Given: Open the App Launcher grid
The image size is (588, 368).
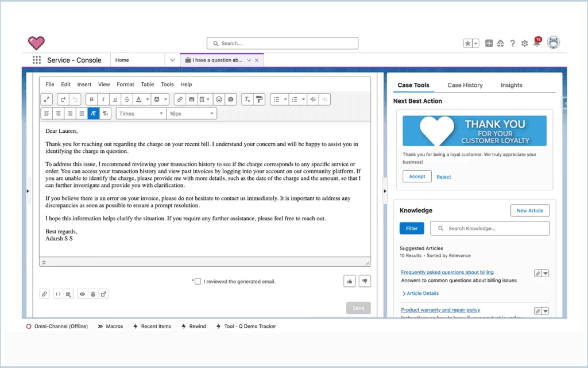Looking at the screenshot, I should [36, 60].
